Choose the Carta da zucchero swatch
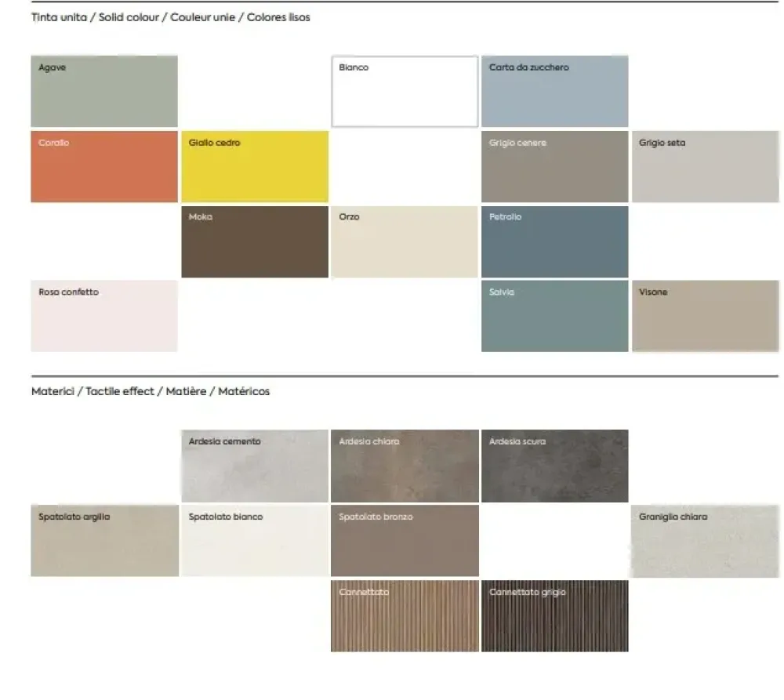 pyautogui.click(x=554, y=91)
